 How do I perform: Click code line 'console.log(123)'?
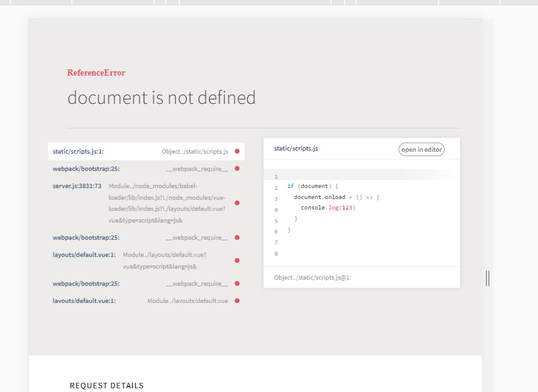pos(328,208)
